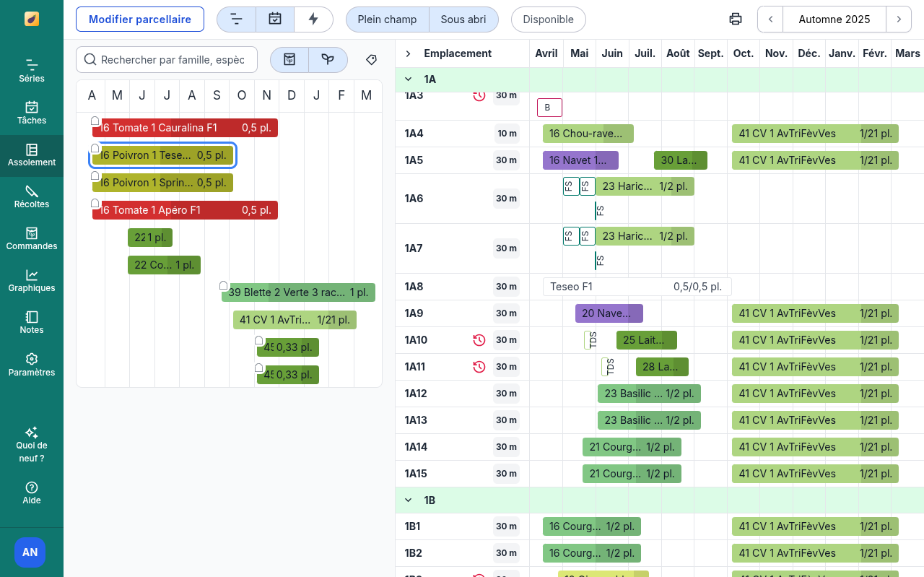Viewport: 924px width, 577px height.
Task: Toggle the Plein champ filter
Action: (387, 19)
